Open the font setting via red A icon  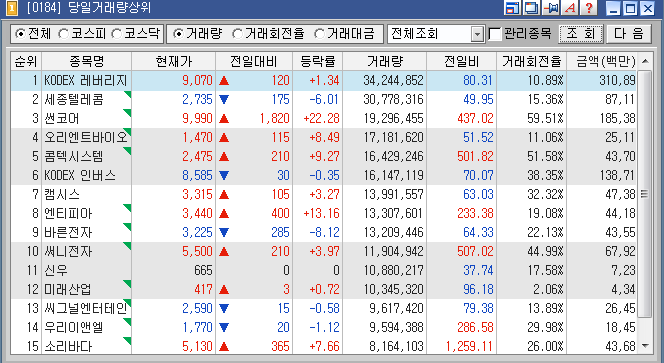coord(570,8)
